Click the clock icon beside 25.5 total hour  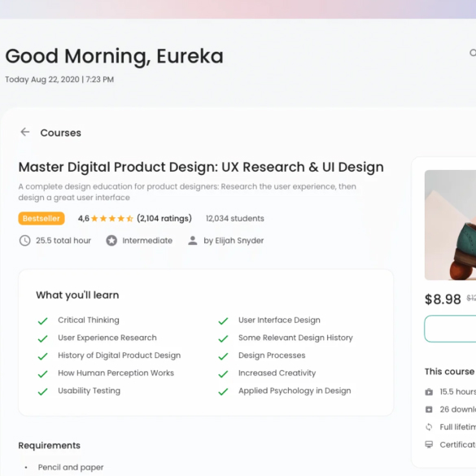24,241
